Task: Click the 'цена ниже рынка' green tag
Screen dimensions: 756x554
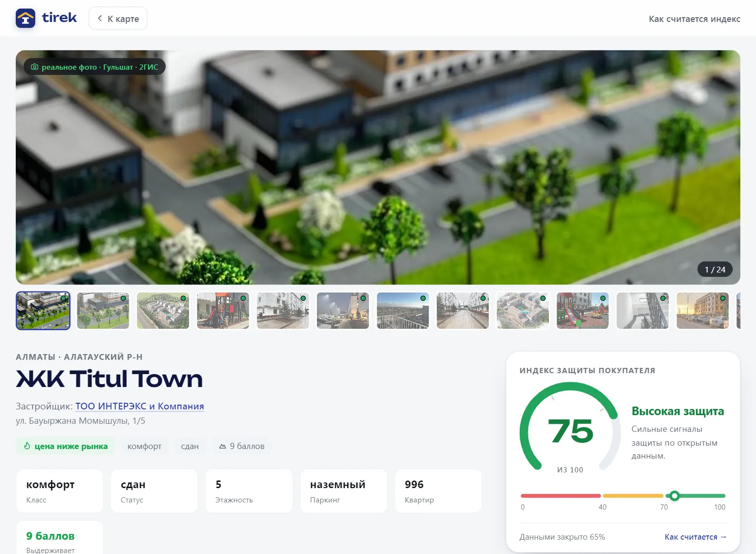Action: [65, 446]
